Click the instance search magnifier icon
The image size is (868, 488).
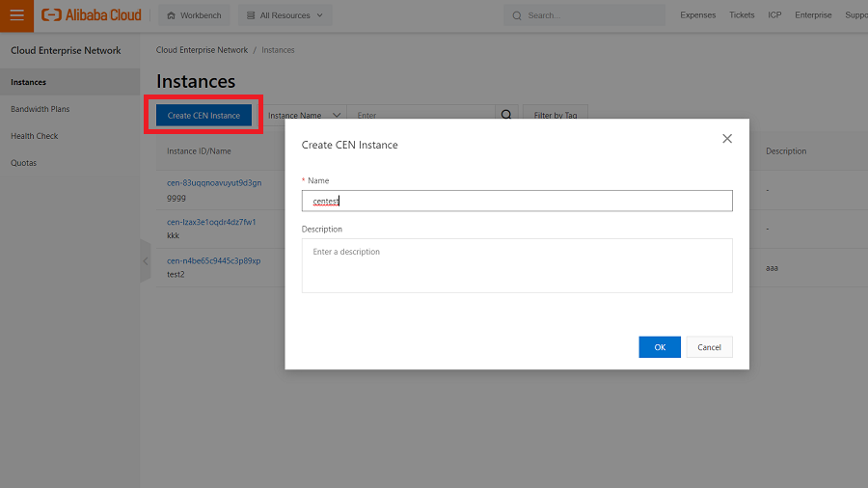[x=506, y=116]
